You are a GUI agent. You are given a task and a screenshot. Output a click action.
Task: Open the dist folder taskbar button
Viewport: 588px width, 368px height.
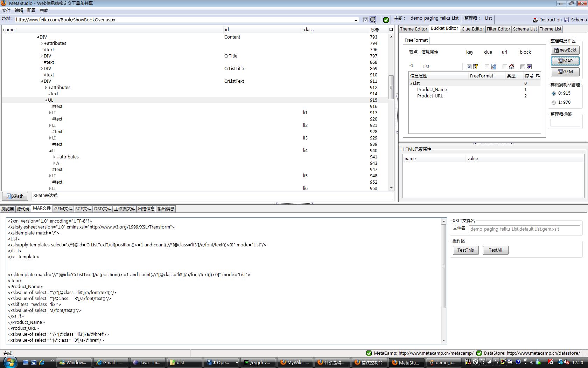point(184,362)
